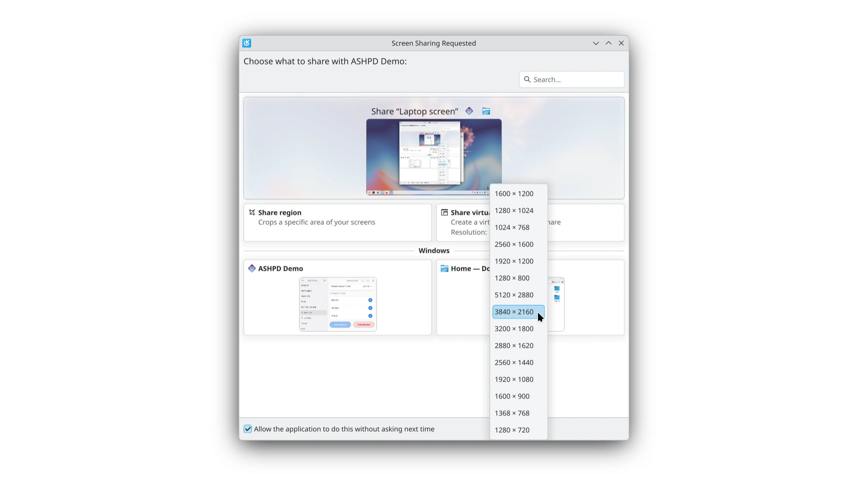Choose 1280 × 800 resolution
Image resolution: width=868 pixels, height=488 pixels.
point(518,278)
